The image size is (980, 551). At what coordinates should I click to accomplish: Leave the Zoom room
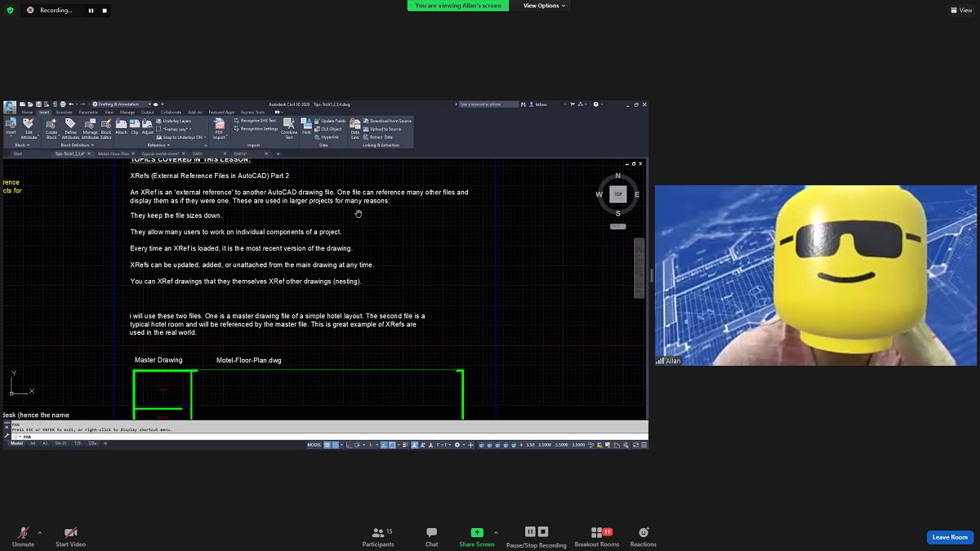[x=950, y=537]
